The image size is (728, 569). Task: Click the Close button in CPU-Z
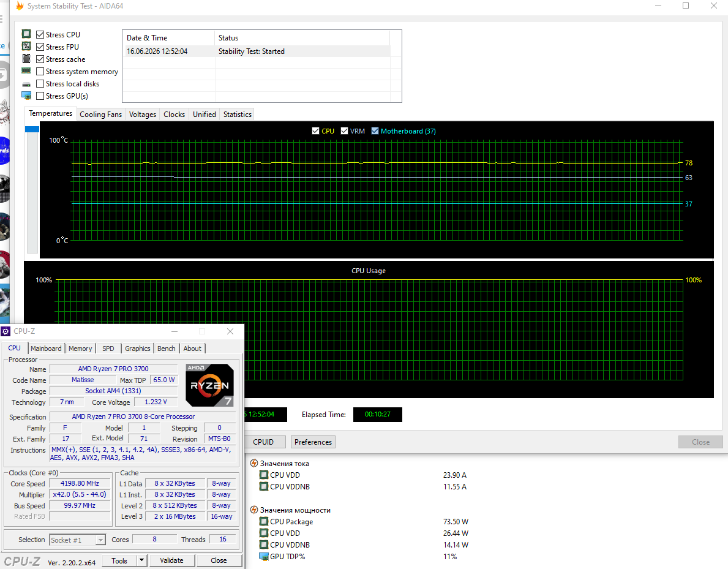[x=219, y=560]
